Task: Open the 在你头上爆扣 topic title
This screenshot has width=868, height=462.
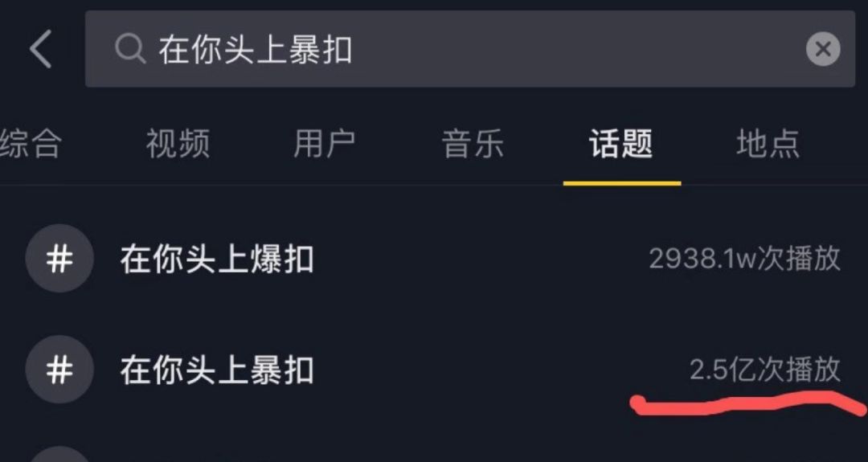Action: coord(217,260)
